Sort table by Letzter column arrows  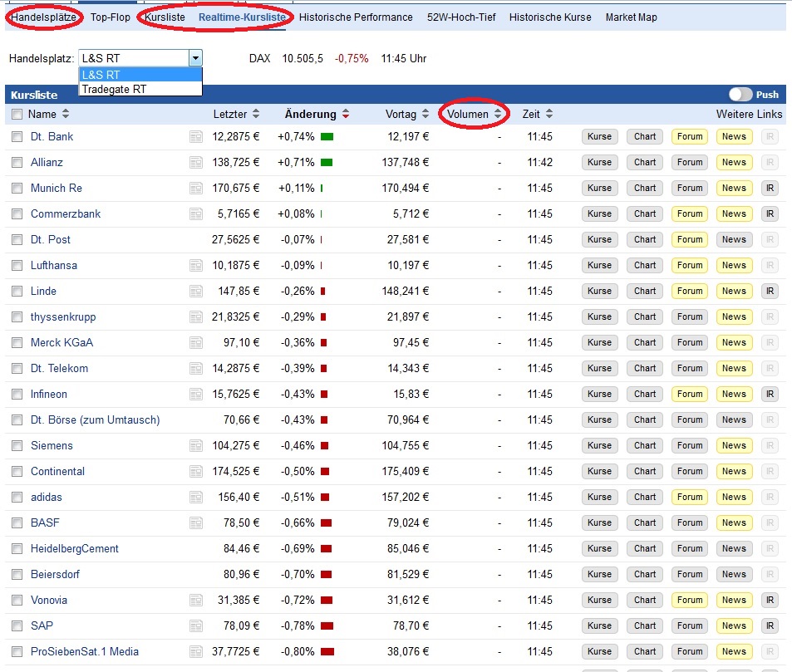coord(256,114)
